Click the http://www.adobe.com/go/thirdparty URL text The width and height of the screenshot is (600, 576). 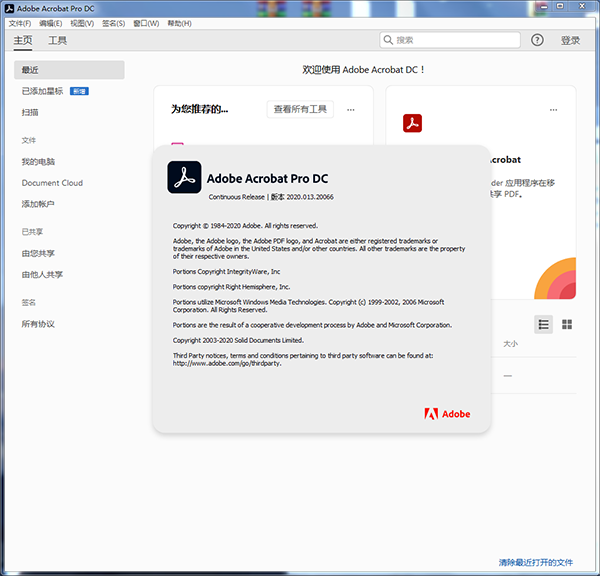pos(227,364)
